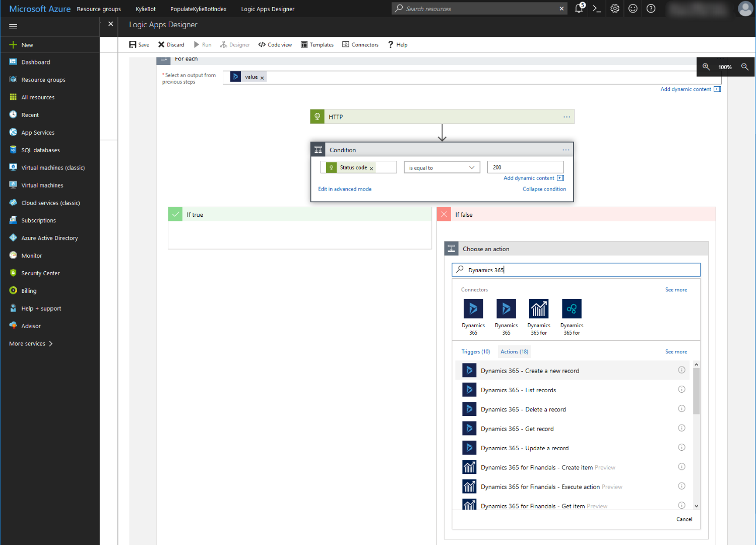Open the Condition card ellipsis menu
756x545 pixels.
566,150
